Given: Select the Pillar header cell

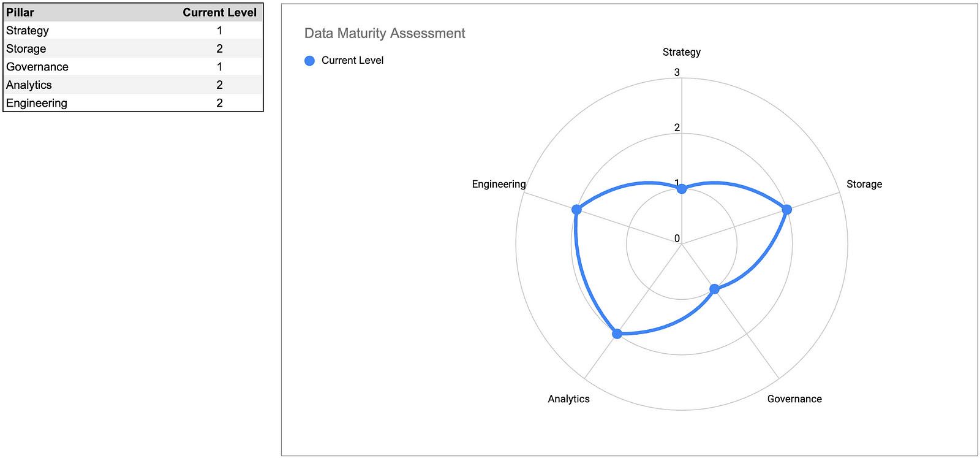Looking at the screenshot, I should (x=20, y=12).
